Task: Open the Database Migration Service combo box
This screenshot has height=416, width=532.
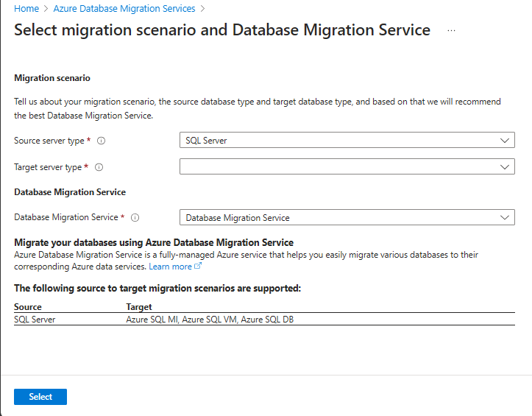Action: [347, 217]
